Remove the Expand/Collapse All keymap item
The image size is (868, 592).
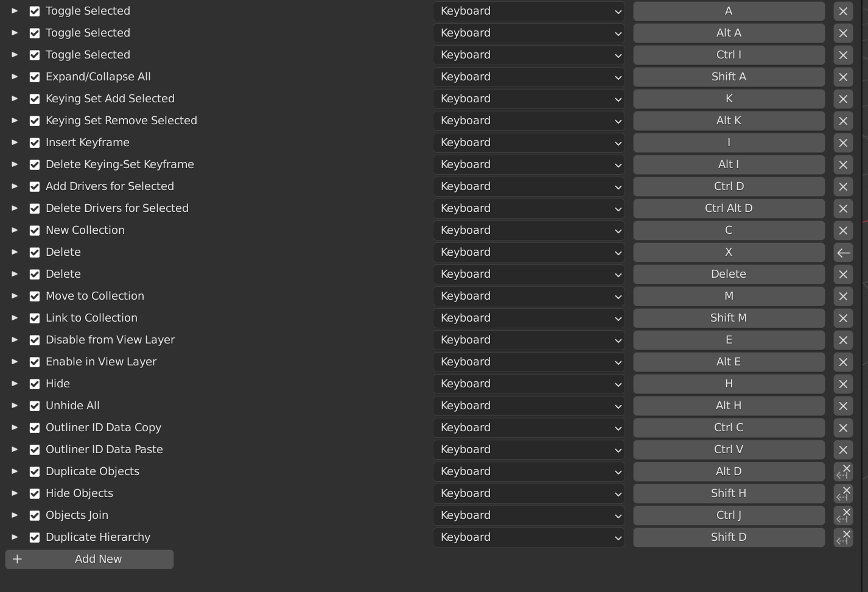click(x=843, y=77)
